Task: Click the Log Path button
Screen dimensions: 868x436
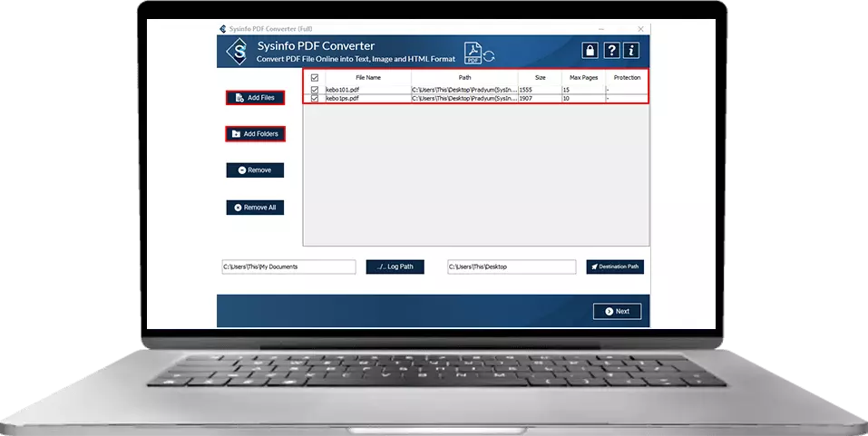Action: click(x=395, y=266)
